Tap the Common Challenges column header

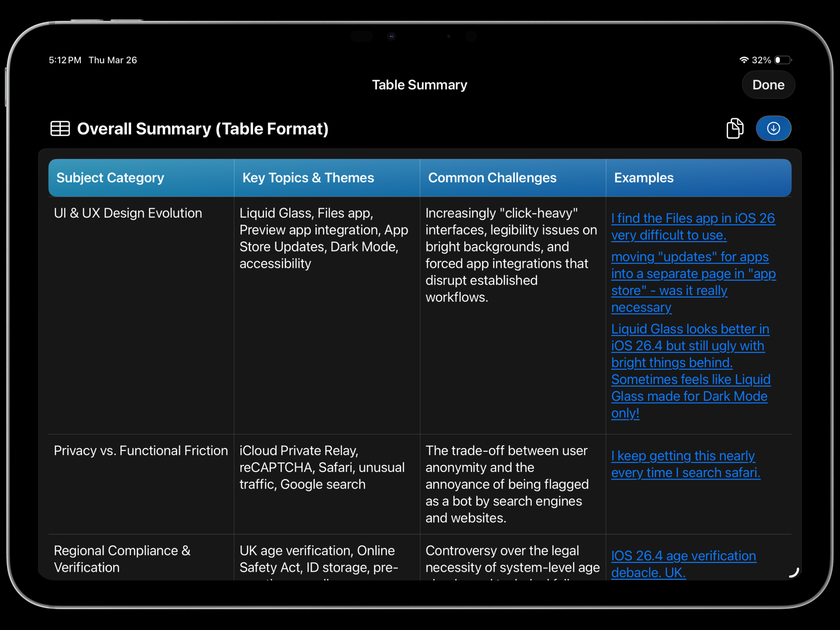pos(513,178)
